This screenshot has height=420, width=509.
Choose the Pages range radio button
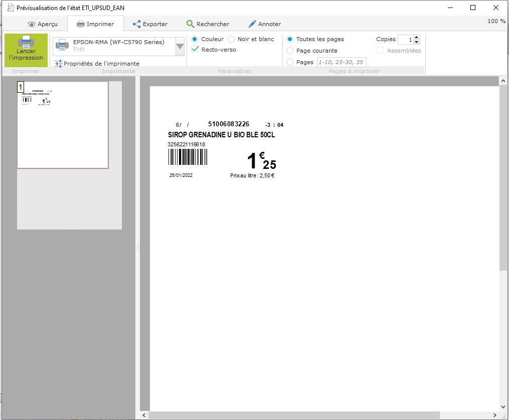pyautogui.click(x=290, y=62)
